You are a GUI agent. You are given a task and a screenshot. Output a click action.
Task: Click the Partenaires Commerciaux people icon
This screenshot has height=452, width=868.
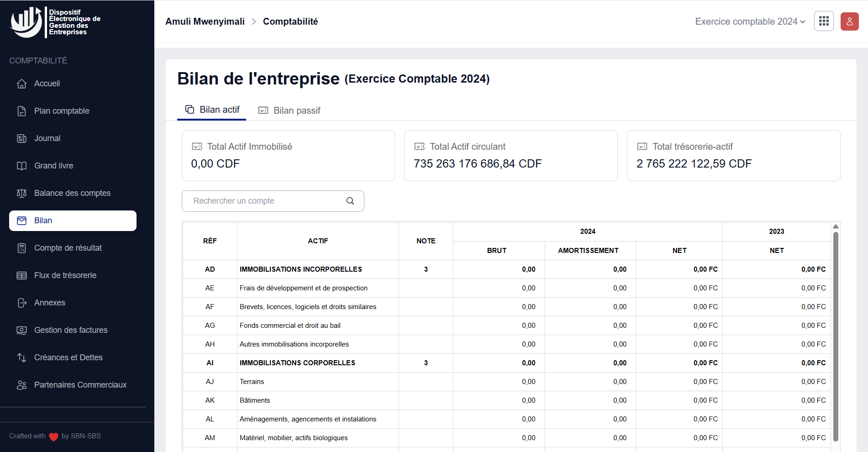22,385
